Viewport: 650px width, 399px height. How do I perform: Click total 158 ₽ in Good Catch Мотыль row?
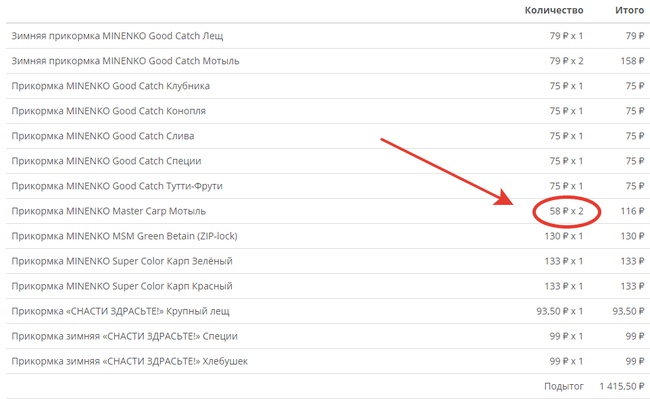point(632,61)
